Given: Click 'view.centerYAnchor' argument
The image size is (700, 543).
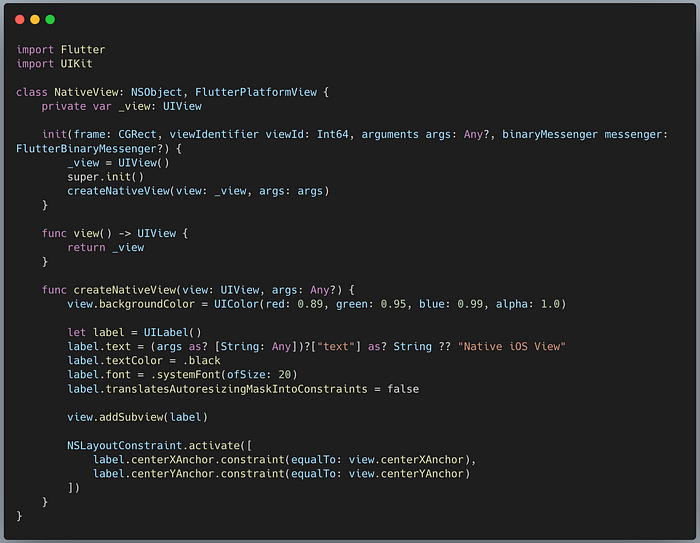Looking at the screenshot, I should coord(406,474).
